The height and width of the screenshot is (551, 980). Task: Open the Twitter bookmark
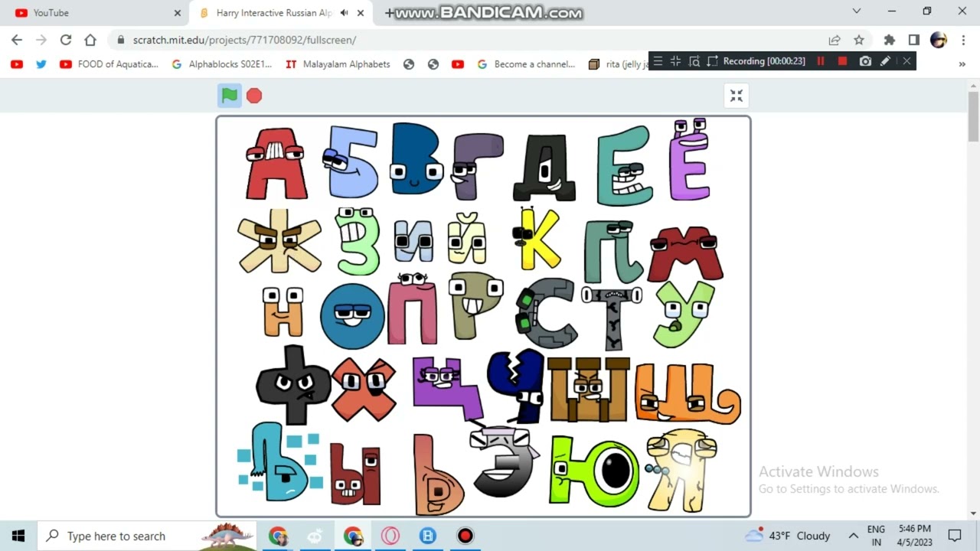point(41,64)
